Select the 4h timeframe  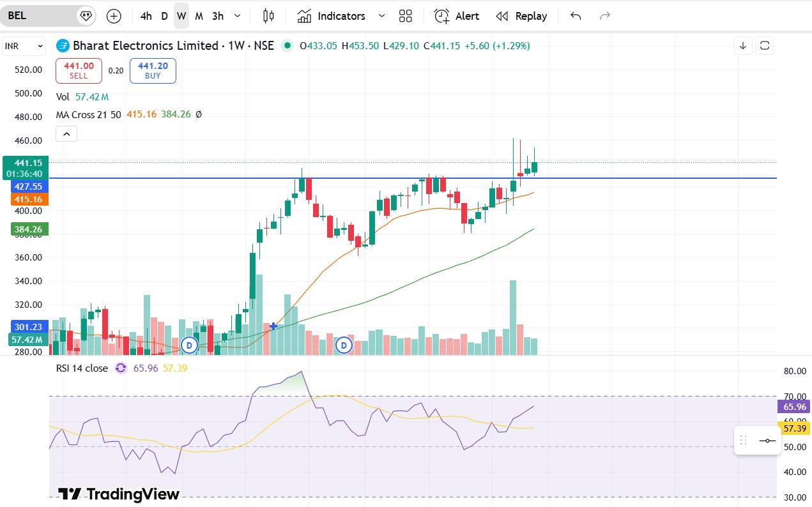point(146,16)
